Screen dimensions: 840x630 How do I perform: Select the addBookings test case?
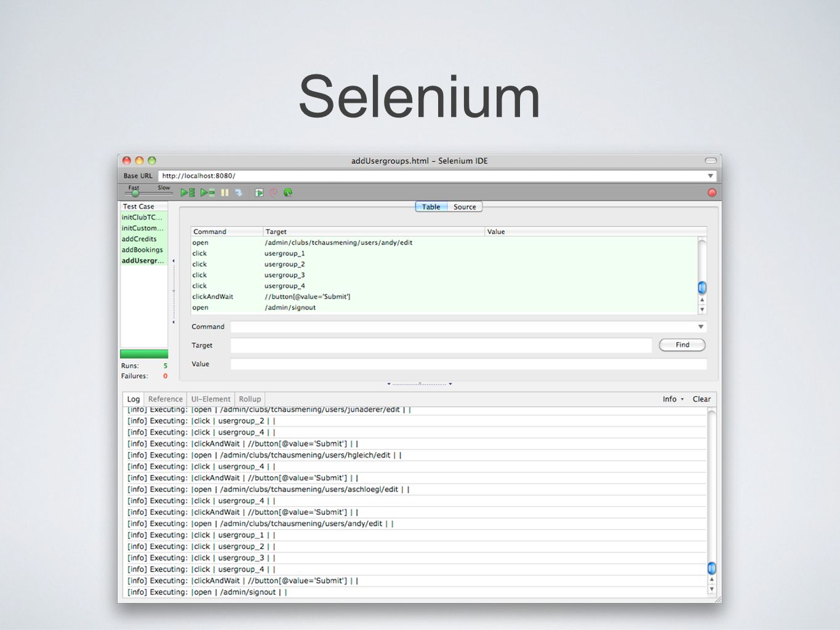tap(143, 250)
